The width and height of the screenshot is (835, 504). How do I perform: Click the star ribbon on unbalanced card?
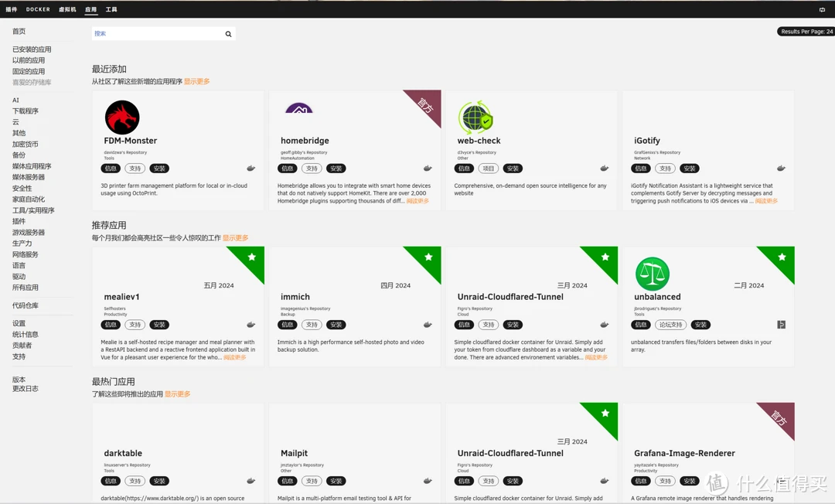(782, 257)
